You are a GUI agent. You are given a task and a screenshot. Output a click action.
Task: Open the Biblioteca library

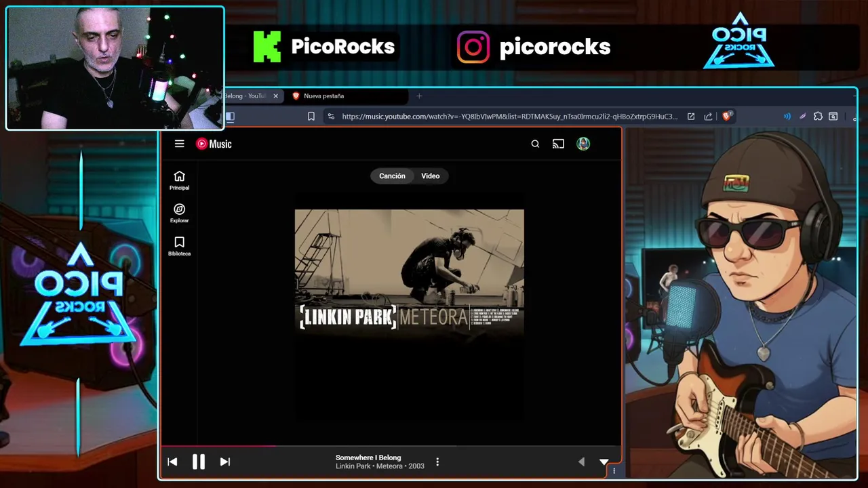click(x=179, y=247)
